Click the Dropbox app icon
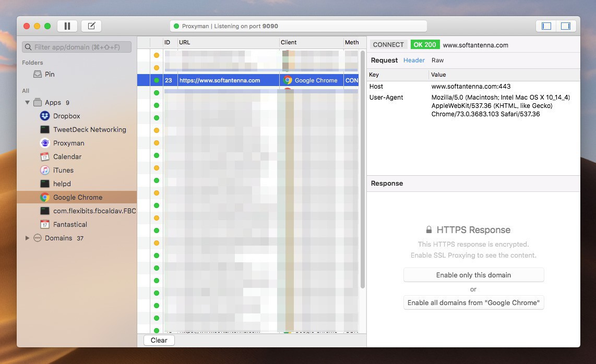The image size is (596, 364). [45, 116]
